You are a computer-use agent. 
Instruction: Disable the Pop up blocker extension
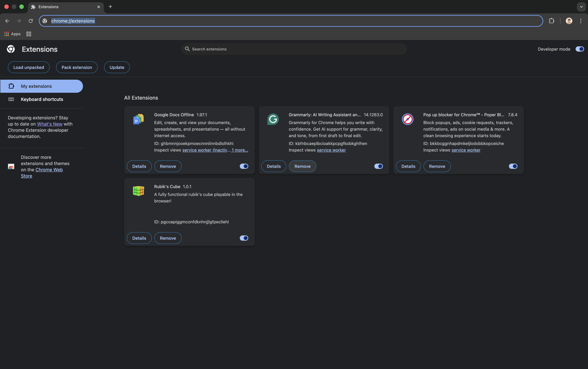tap(513, 166)
